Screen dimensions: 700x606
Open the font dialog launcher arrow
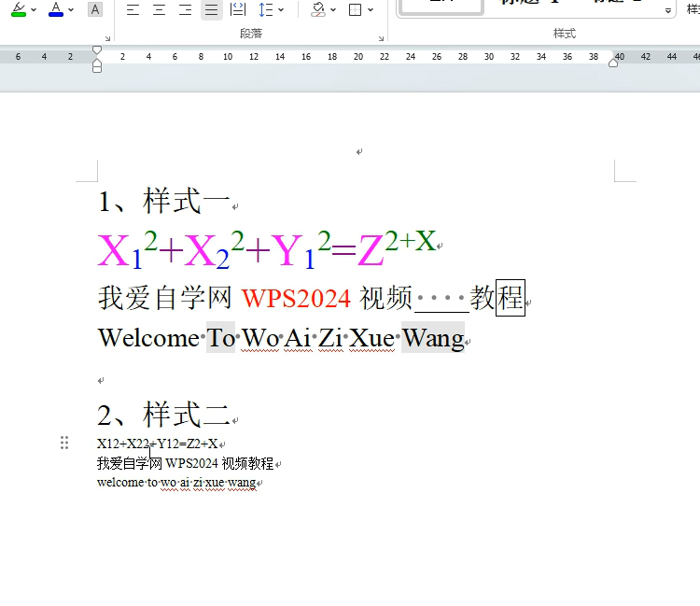coord(107,39)
